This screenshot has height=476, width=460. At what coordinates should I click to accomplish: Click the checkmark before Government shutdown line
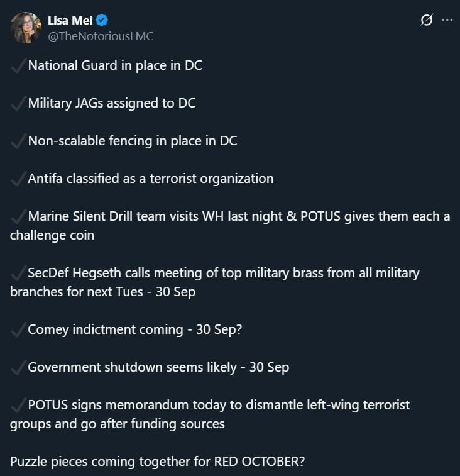[18, 367]
